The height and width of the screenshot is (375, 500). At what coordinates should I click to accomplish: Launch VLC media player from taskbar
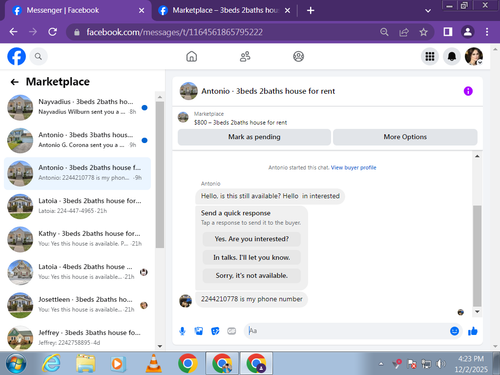(153, 364)
